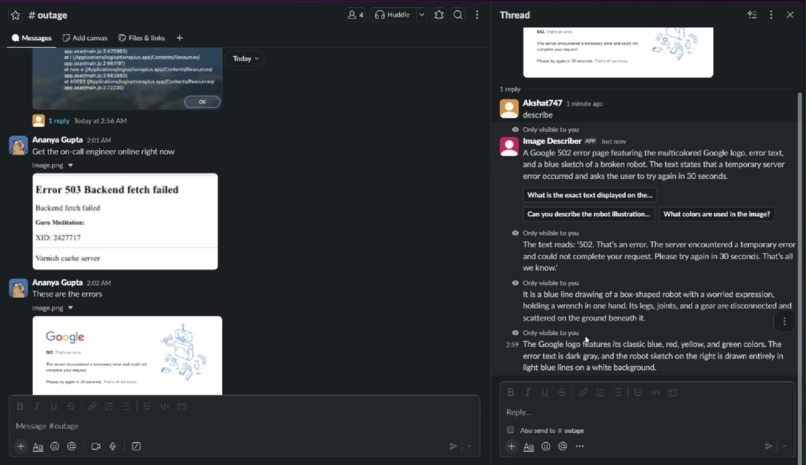
Task: Toggle strikethrough in channel message composer
Action: (x=71, y=406)
